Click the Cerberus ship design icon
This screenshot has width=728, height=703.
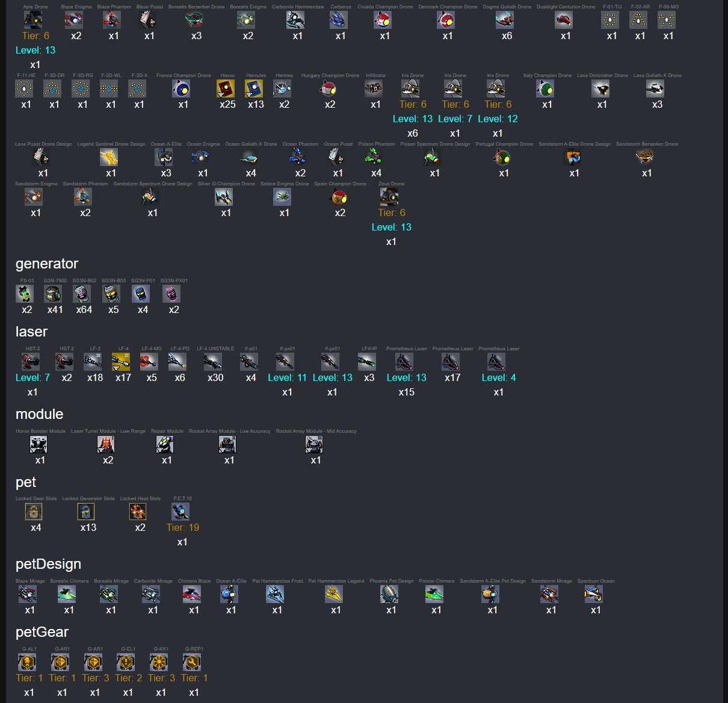pyautogui.click(x=339, y=20)
